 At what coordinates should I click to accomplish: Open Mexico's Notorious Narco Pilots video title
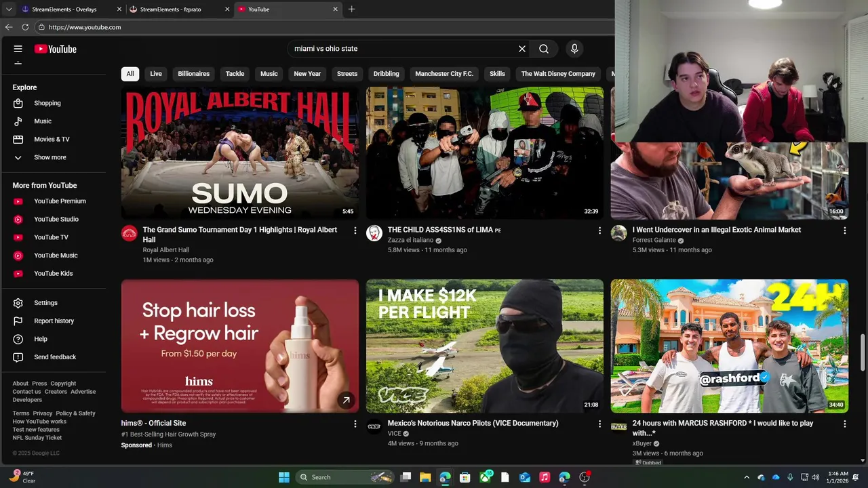473,423
